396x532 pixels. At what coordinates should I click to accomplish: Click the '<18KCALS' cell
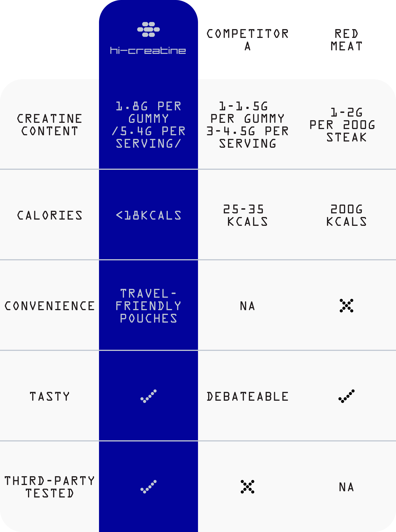148,215
